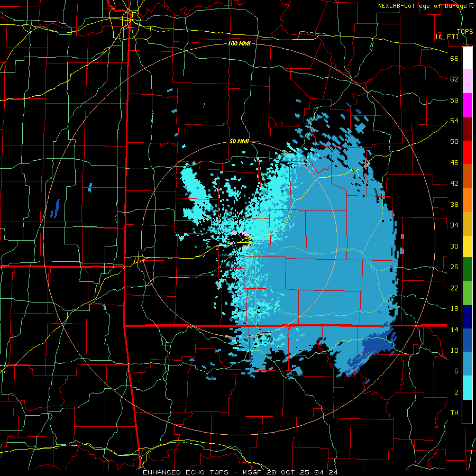The image size is (476, 476).
Task: Click the "KSGF" station ID in the footer
Action: (x=252, y=472)
